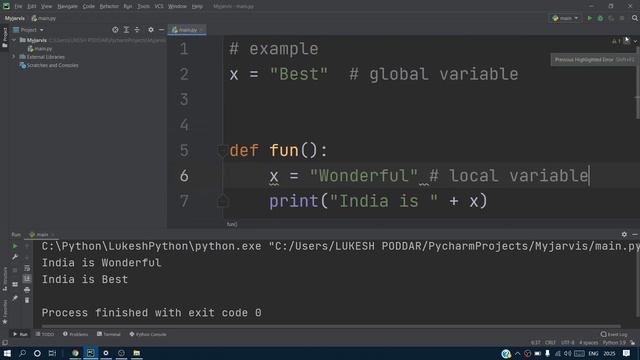Open Problems tool window tab
This screenshot has width=640, height=360.
pyautogui.click(x=75, y=334)
